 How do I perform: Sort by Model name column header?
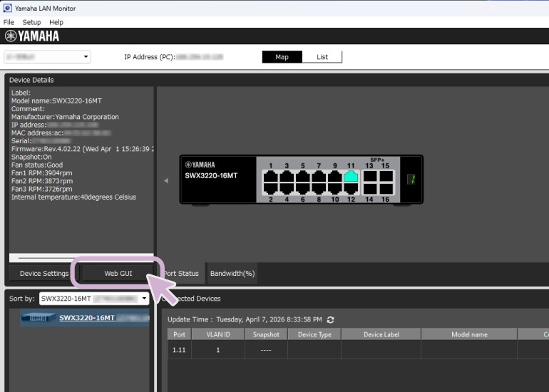pos(469,334)
